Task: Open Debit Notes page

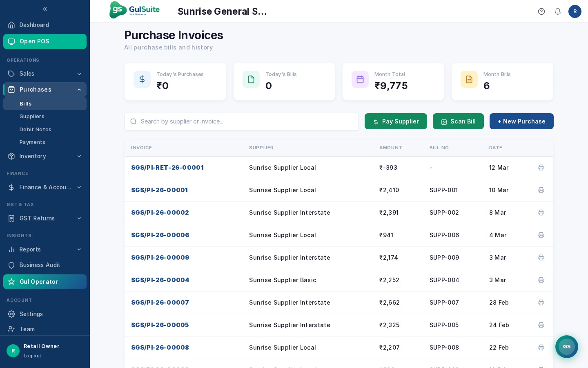Action: 45,130
